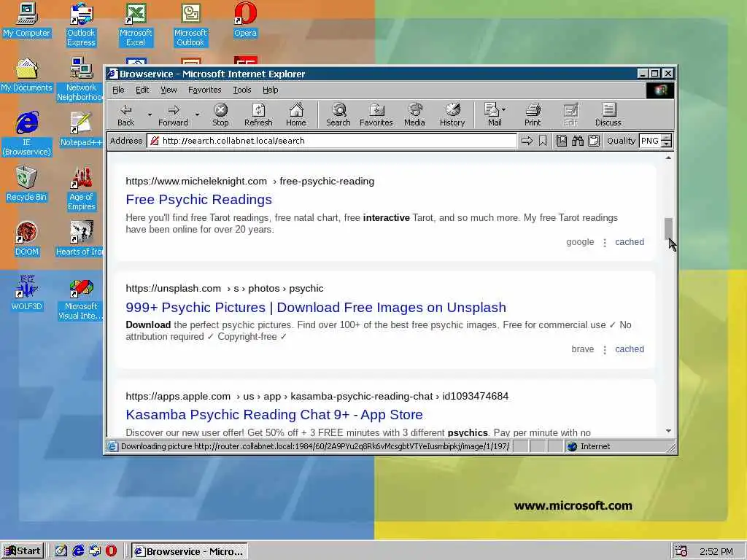Open the Edit menu
747x560 pixels.
click(x=142, y=90)
